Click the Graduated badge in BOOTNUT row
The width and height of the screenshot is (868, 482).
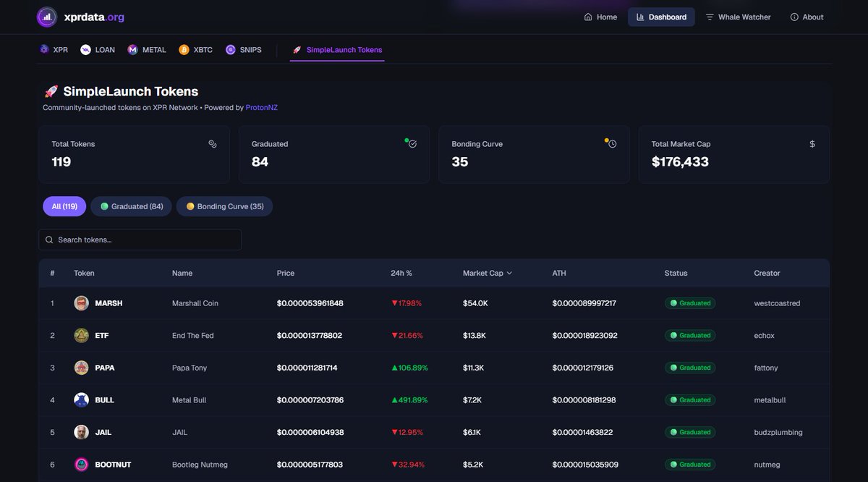coord(690,464)
